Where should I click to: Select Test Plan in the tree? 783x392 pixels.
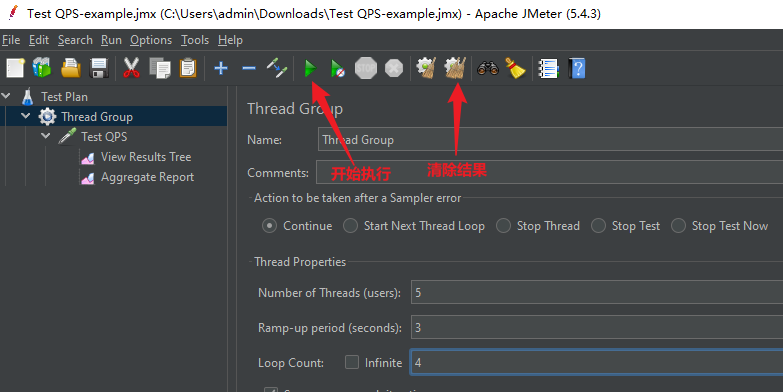click(x=64, y=96)
